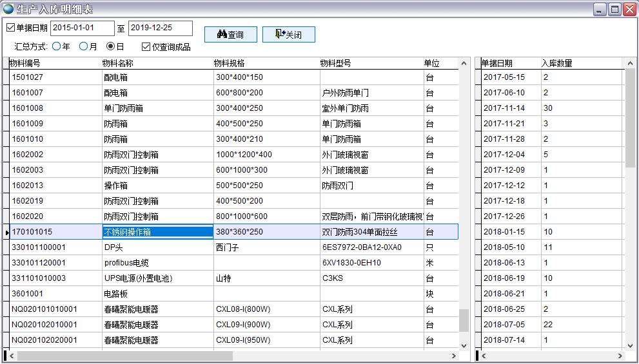Uncheck the 仅查询成品 checkbox

(146, 46)
